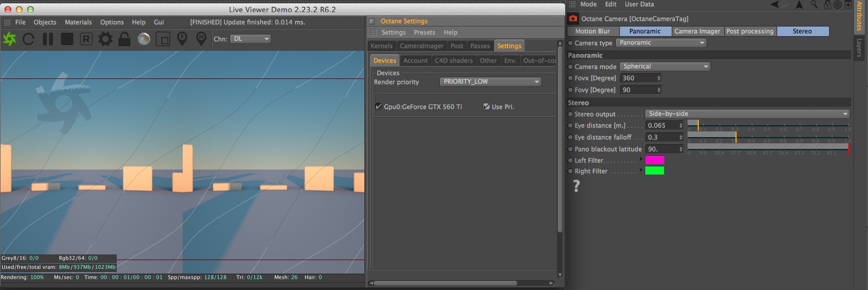Toggle the Use Pri. checkbox
868x290 pixels.
click(x=486, y=107)
